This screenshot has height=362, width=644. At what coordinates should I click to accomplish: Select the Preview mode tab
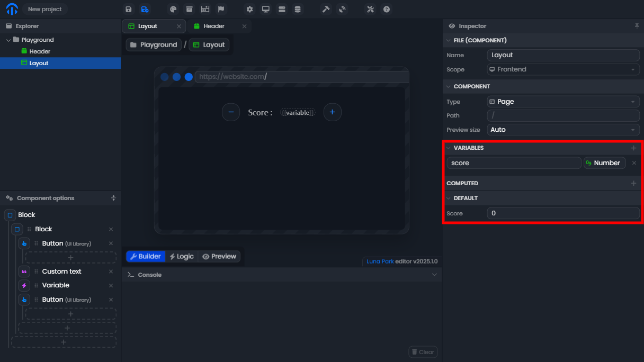point(219,256)
